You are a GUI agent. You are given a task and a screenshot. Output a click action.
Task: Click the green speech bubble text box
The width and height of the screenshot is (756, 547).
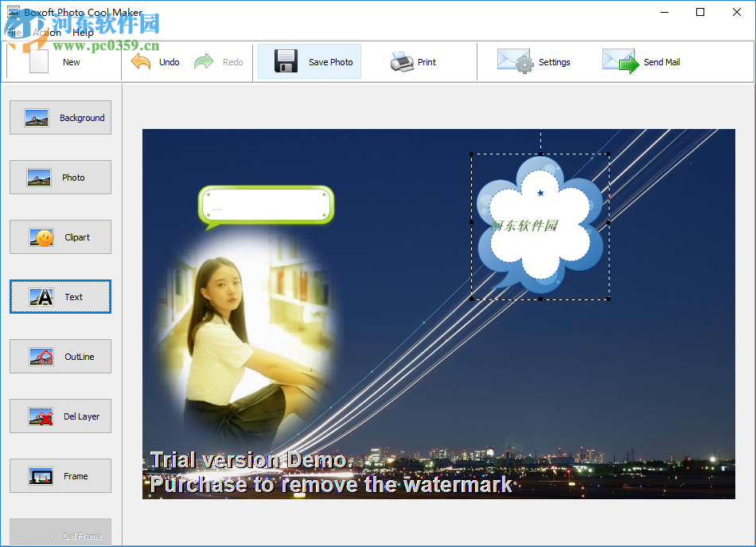pos(266,204)
